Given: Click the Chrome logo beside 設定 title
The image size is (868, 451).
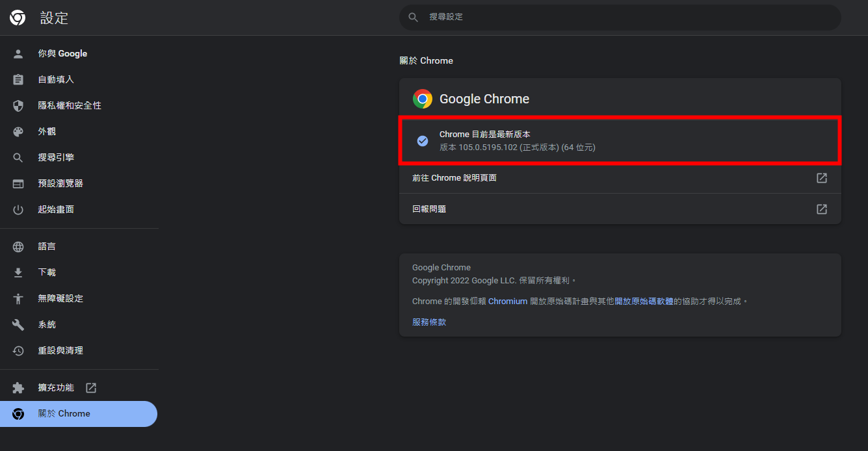Looking at the screenshot, I should (18, 18).
